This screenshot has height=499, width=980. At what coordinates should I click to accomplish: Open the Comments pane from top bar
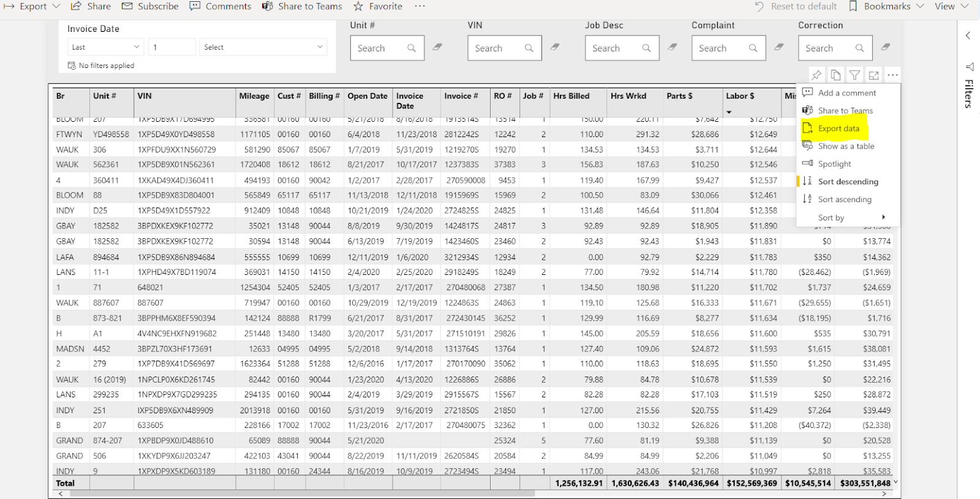pyautogui.click(x=220, y=6)
